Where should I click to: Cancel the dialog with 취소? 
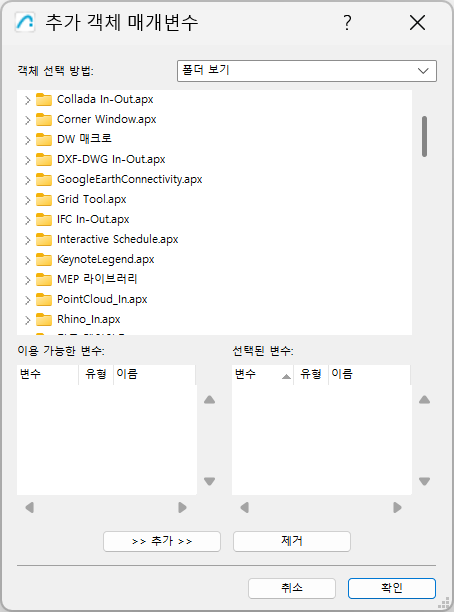[292, 588]
